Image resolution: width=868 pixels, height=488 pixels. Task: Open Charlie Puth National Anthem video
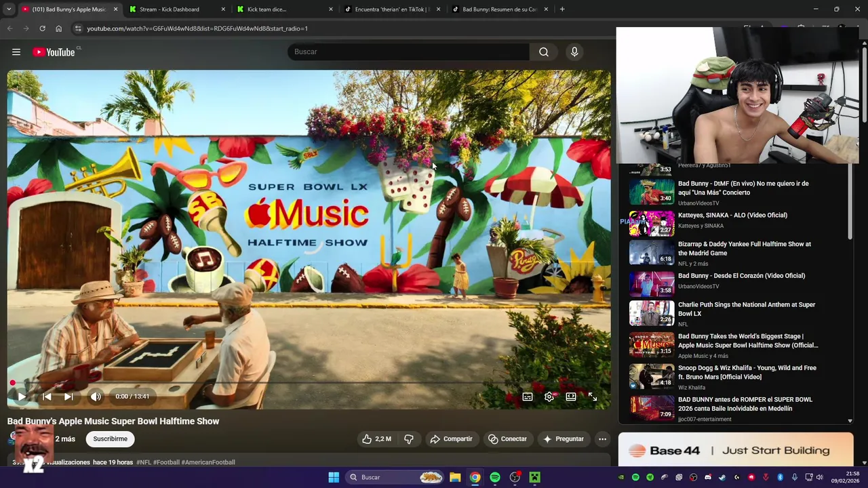tap(747, 309)
